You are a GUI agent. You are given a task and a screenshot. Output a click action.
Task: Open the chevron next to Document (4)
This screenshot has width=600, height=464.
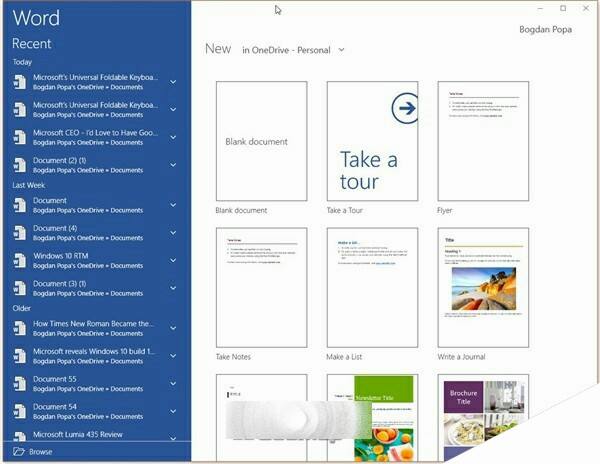[x=173, y=233]
